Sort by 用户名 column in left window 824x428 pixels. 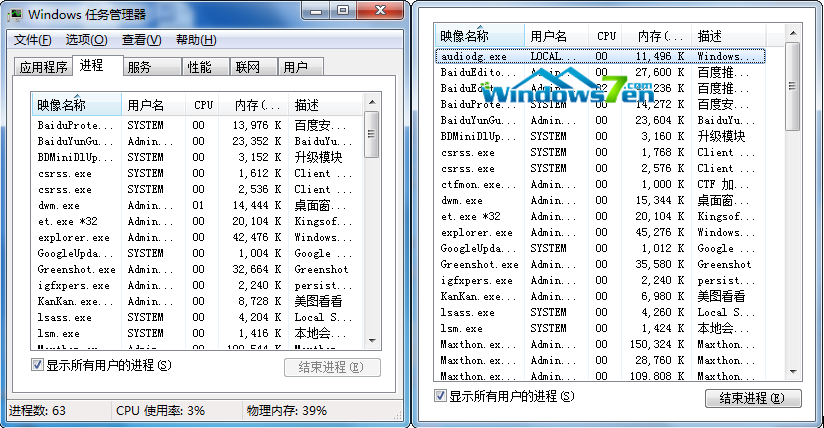[153, 105]
